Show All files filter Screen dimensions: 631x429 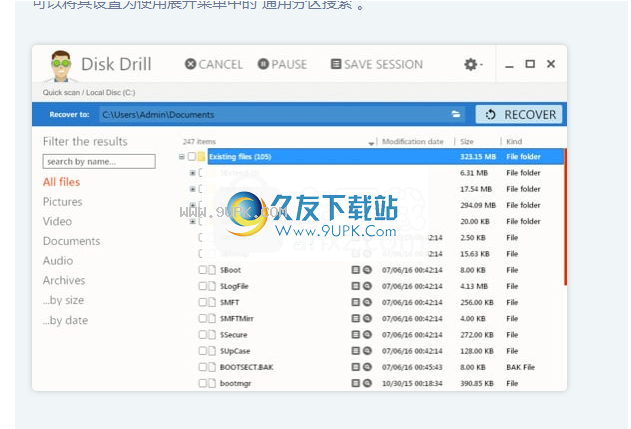tap(62, 182)
